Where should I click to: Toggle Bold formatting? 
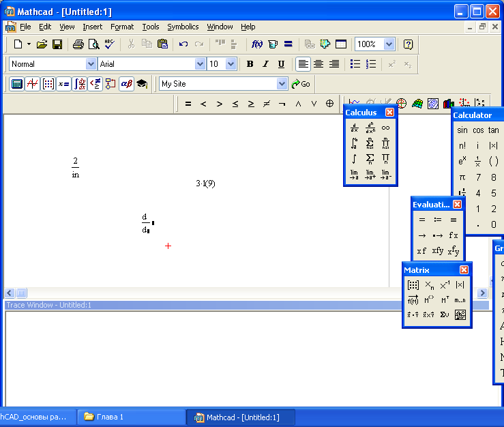250,64
